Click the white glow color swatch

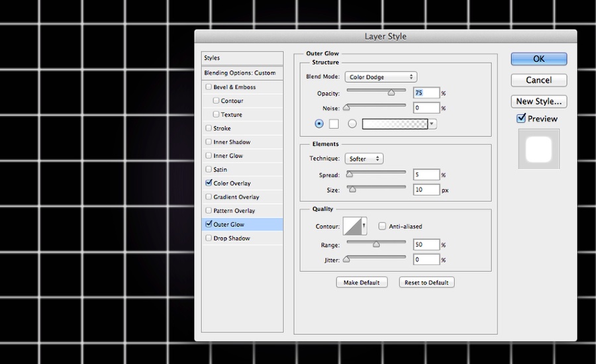334,124
